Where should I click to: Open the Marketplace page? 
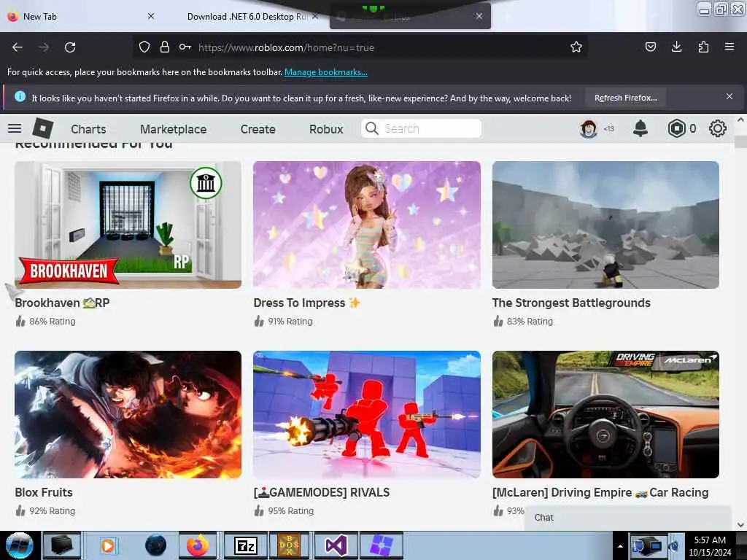point(174,129)
